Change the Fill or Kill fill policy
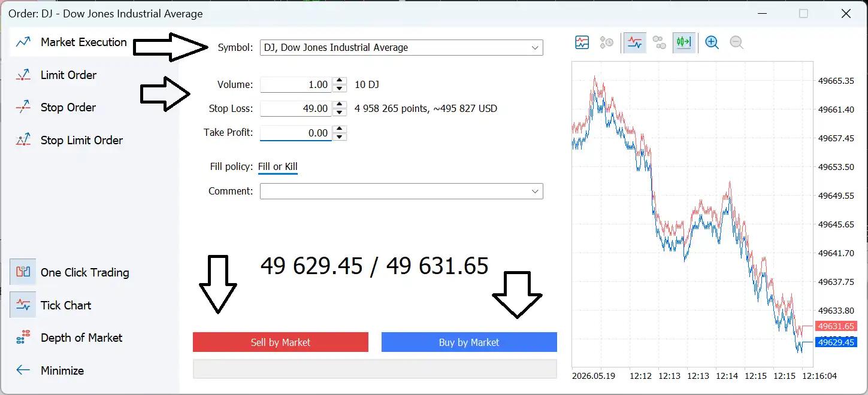This screenshot has height=395, width=868. click(277, 166)
